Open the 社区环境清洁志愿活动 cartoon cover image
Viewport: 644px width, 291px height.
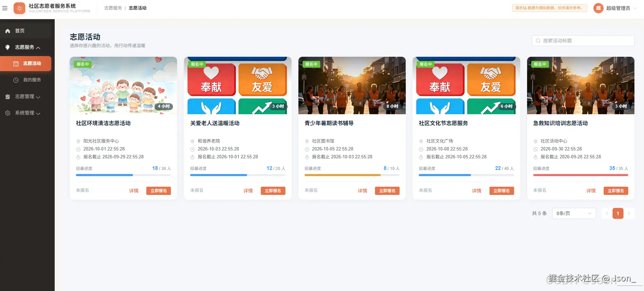(123, 85)
